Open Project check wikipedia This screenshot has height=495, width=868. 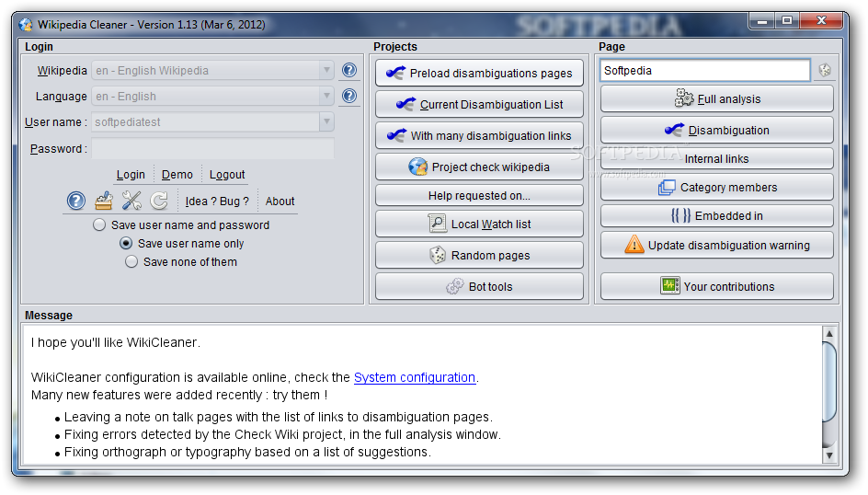coord(479,167)
